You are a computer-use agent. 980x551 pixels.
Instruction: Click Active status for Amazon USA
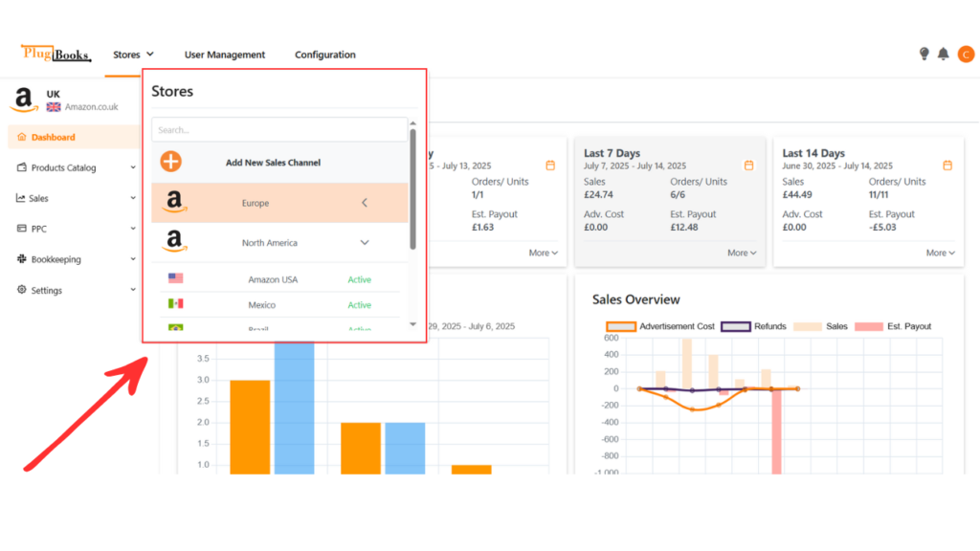coord(360,279)
